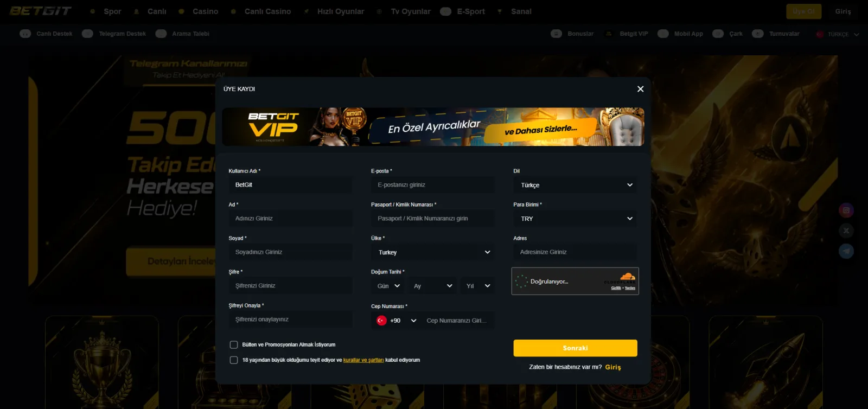Open the Ay month dropdown

[432, 286]
